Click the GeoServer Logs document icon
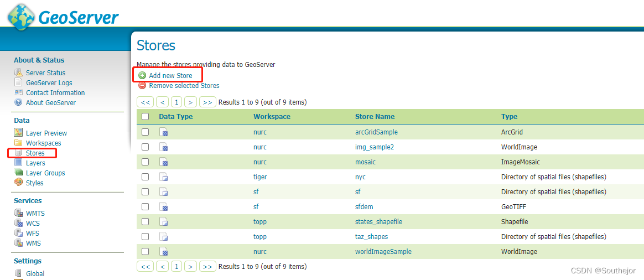The height and width of the screenshot is (280, 644). pyautogui.click(x=18, y=82)
